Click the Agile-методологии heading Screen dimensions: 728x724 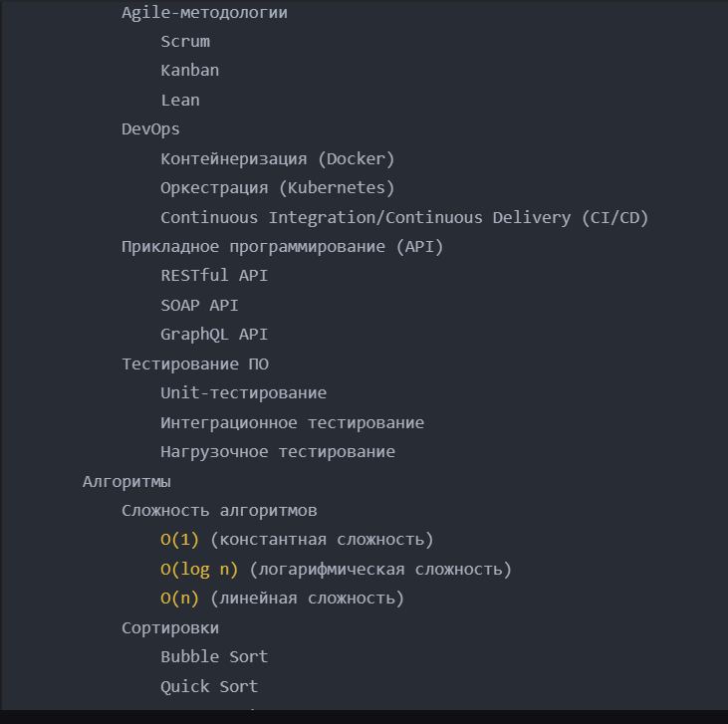[x=204, y=13]
